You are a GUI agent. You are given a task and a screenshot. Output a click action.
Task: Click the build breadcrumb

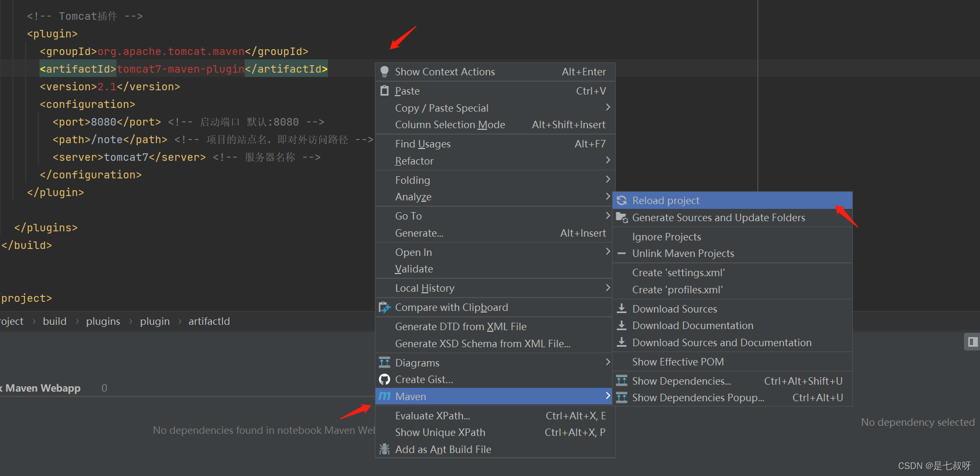pyautogui.click(x=54, y=321)
